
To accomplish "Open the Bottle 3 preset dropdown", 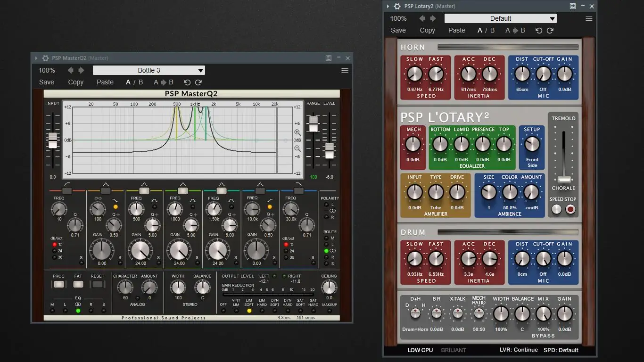I will coord(149,70).
